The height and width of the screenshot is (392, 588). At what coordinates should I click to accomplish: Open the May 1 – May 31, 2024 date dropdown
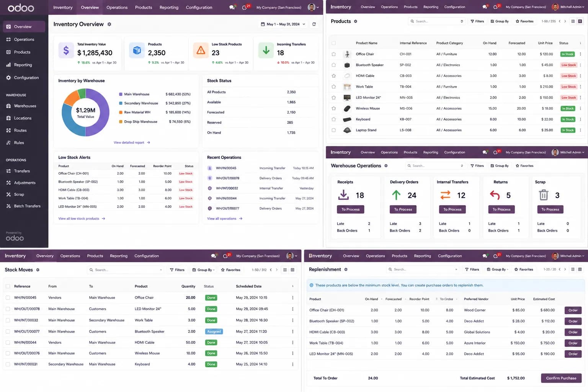(x=283, y=24)
